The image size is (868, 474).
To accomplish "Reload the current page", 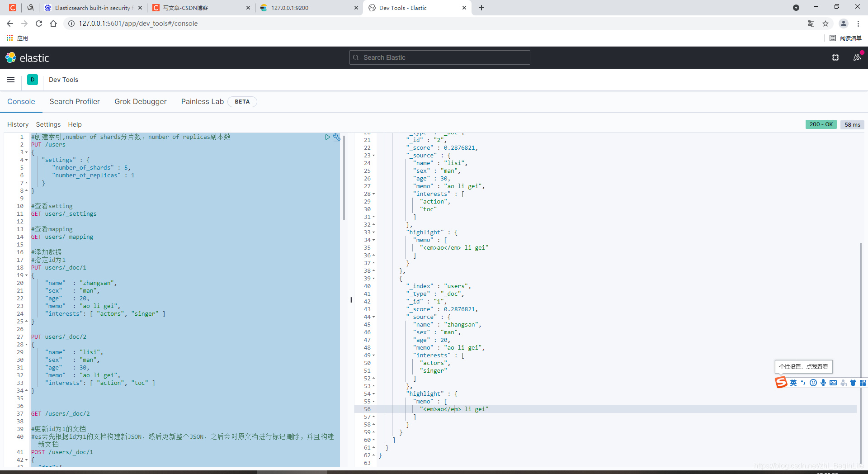I will coord(39,24).
